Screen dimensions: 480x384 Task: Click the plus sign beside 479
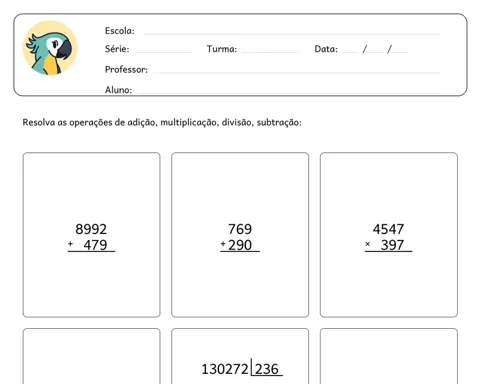70,244
